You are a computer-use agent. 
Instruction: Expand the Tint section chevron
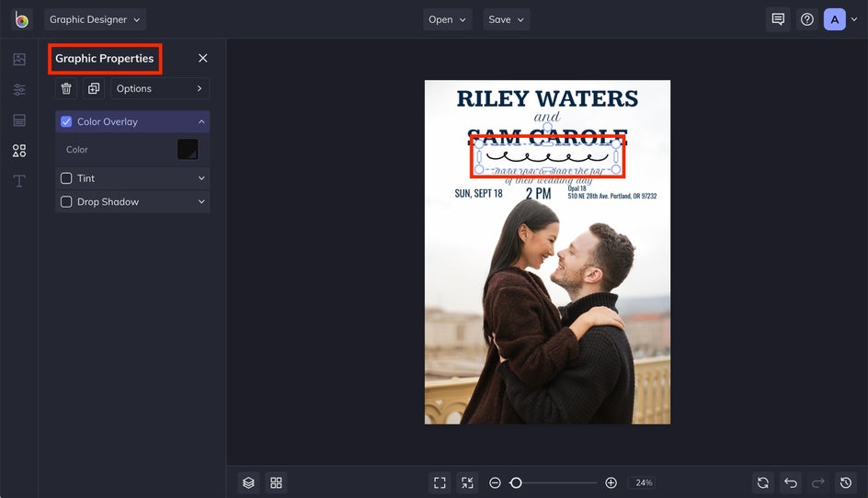coord(200,178)
